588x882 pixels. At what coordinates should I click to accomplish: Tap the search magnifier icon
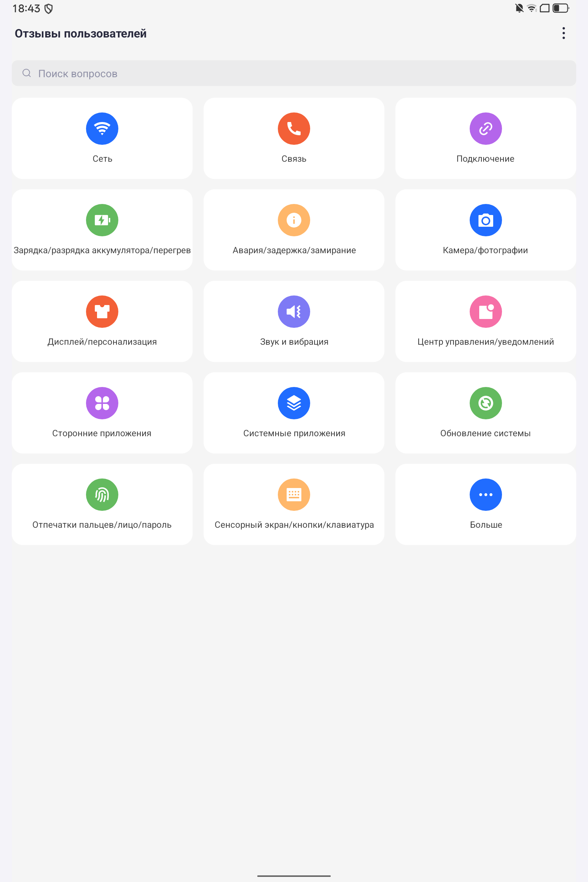click(x=26, y=73)
